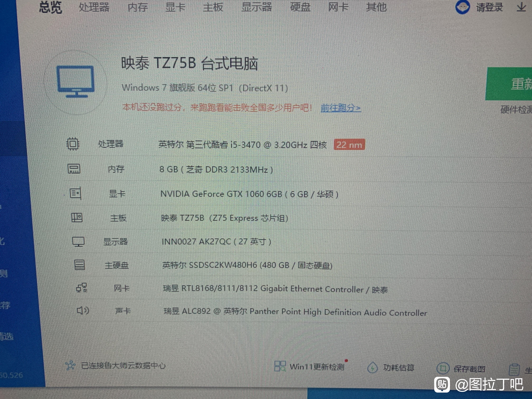Click 保存截图 save screenshot
The width and height of the screenshot is (532, 399).
pyautogui.click(x=469, y=369)
